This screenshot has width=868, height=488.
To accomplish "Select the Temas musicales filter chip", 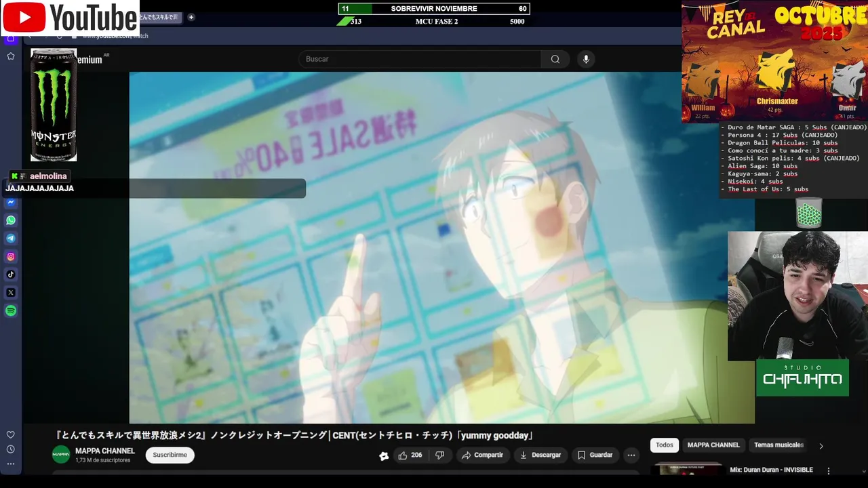I will (x=778, y=445).
